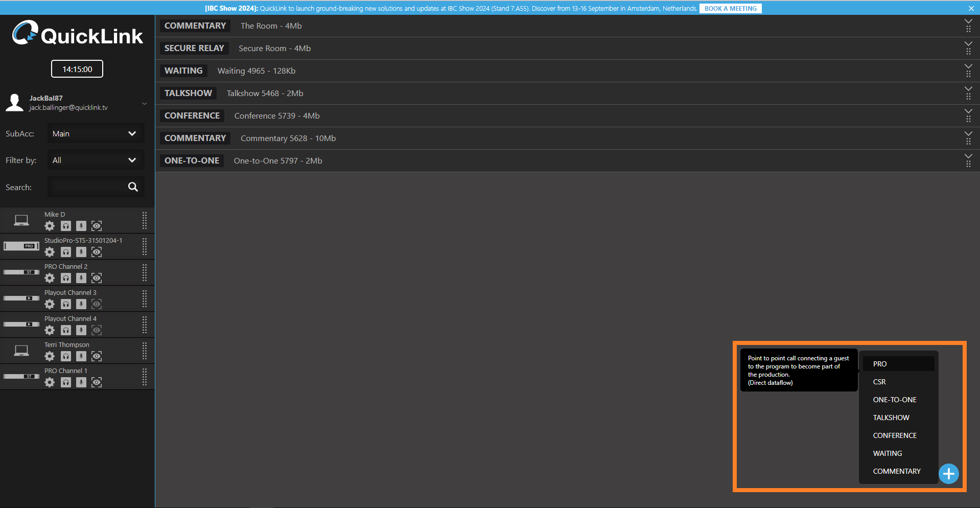The image size is (980, 508).
Task: Click microphone icon for PRO Channel 1
Action: point(81,382)
